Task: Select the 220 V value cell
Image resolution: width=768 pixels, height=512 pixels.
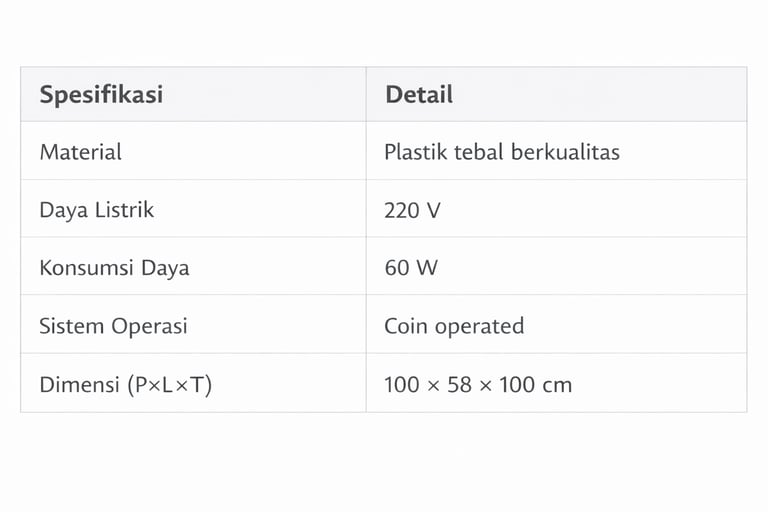Action: 412,210
